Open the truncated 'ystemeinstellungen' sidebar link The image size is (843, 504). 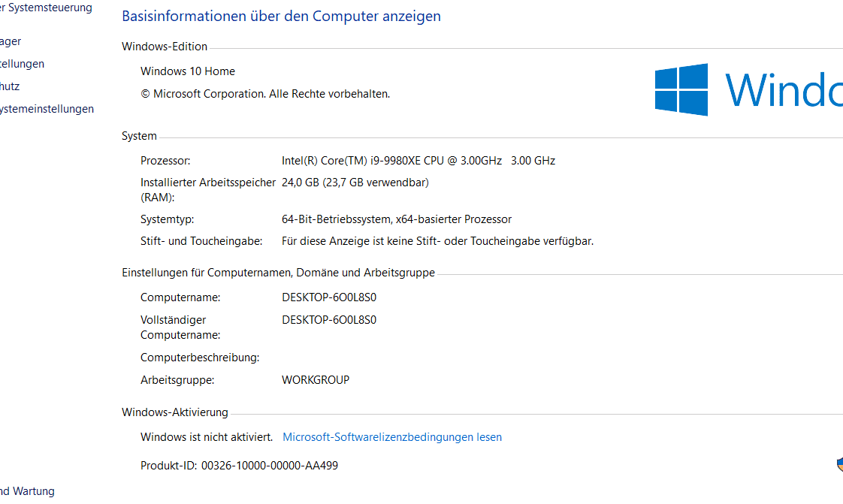pos(47,109)
